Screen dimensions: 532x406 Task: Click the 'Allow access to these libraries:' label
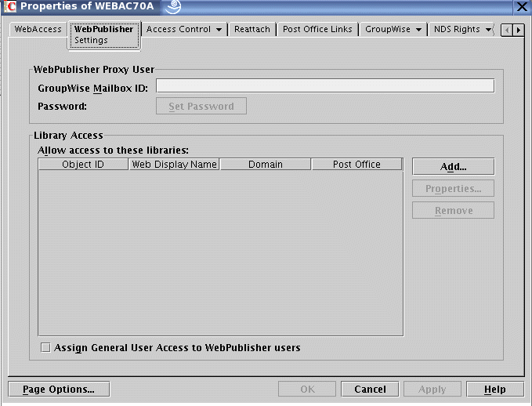pyautogui.click(x=113, y=150)
